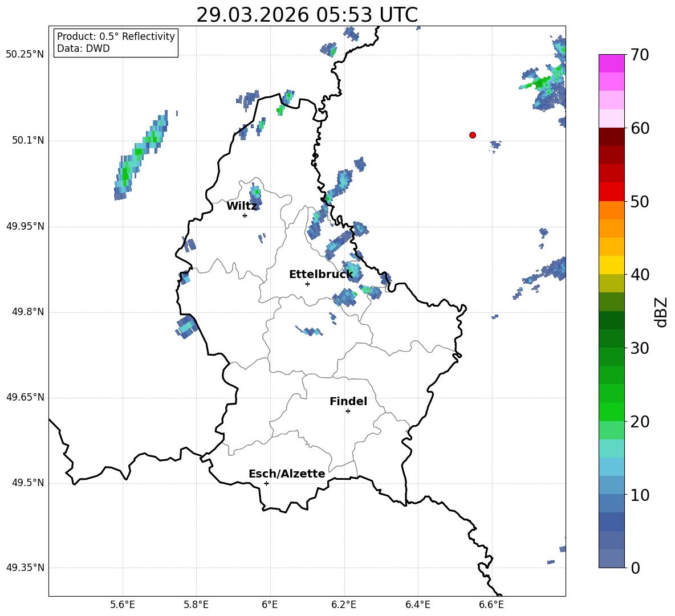Click the 70 colorbar tick label
The image size is (675, 616).
point(640,55)
